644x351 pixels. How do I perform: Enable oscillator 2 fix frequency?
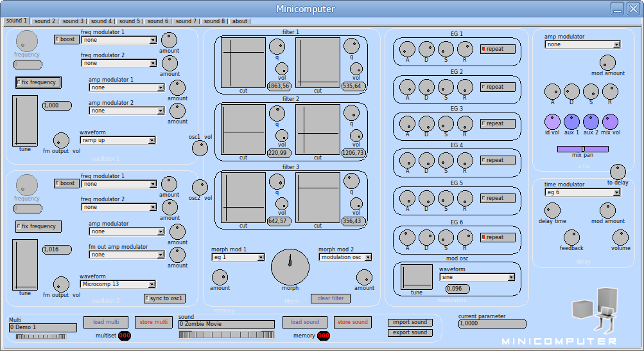coord(39,226)
